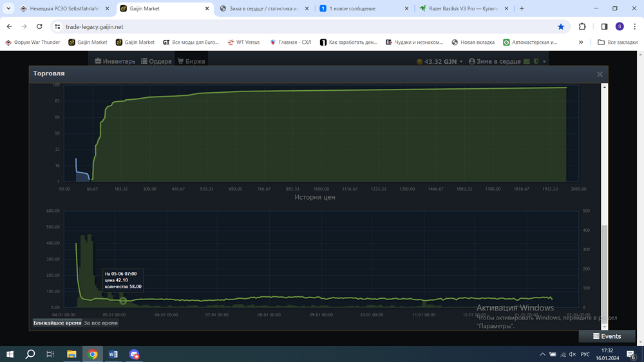Screen dimensions: 644x362
Task: Click the shield icon beside username
Action: coord(536,61)
